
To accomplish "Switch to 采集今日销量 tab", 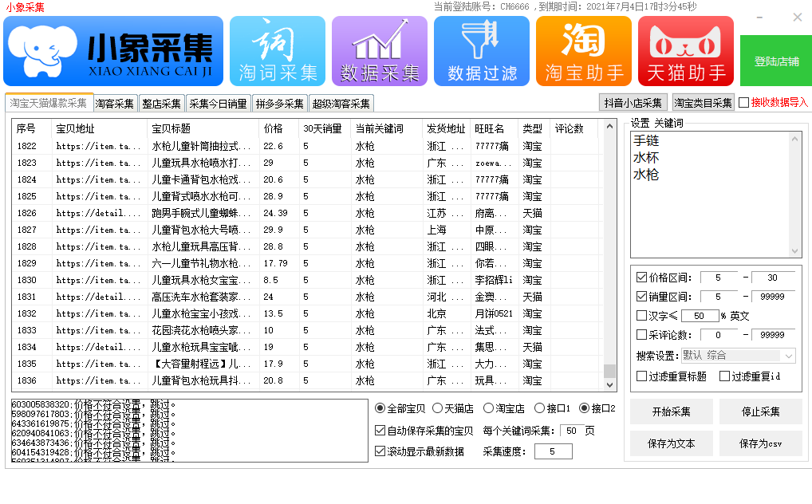I will pos(218,104).
